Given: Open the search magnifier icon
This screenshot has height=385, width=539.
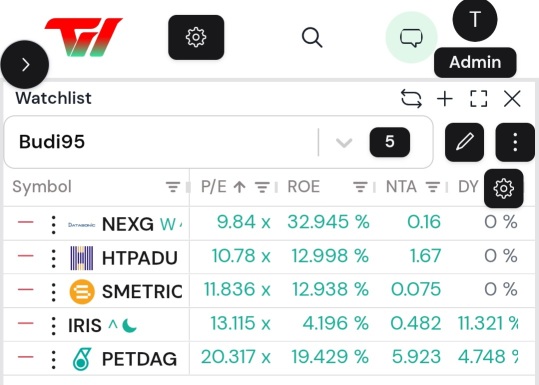Looking at the screenshot, I should (x=312, y=37).
